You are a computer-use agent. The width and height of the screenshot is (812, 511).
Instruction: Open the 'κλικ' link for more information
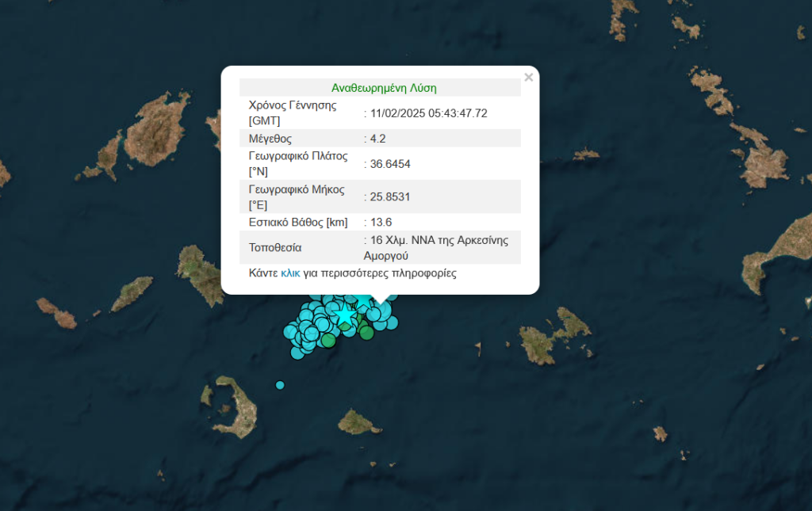pyautogui.click(x=290, y=273)
